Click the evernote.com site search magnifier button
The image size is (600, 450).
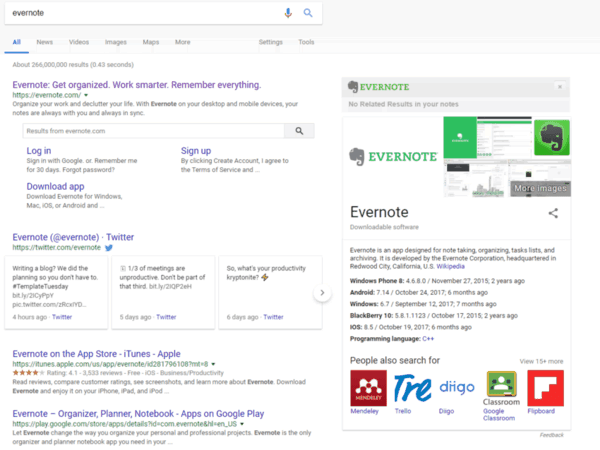(298, 131)
